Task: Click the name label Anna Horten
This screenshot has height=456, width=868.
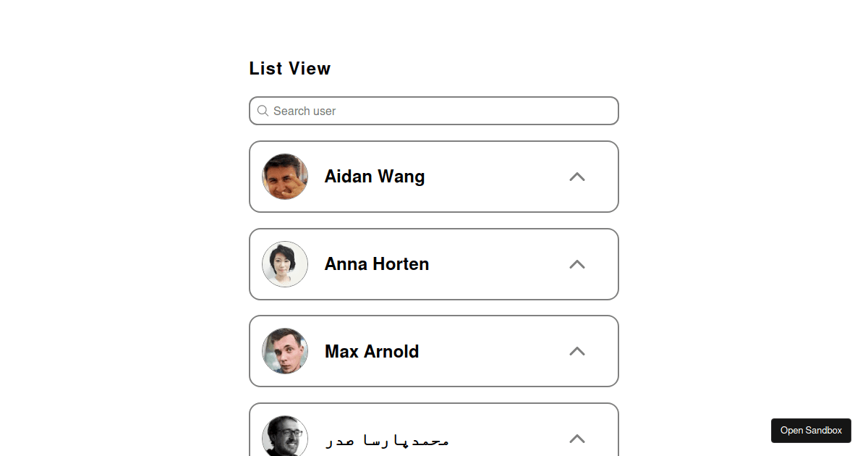Action: coord(376,263)
